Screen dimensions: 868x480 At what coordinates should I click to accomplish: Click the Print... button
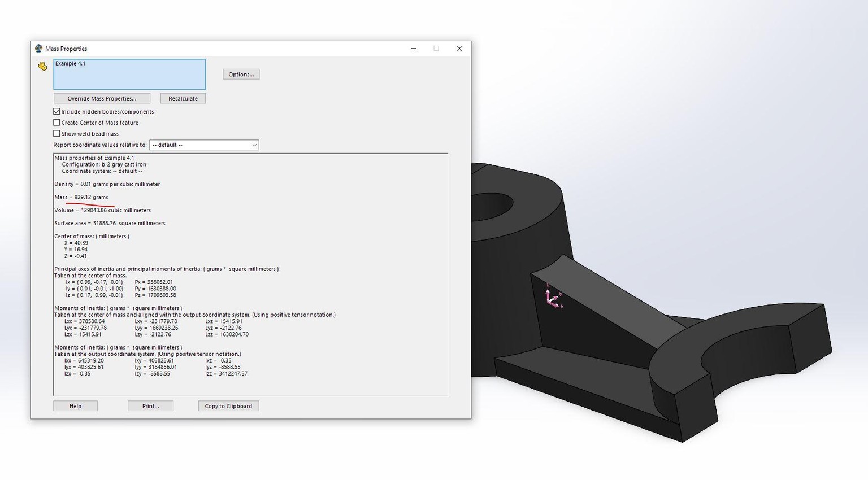click(x=150, y=406)
